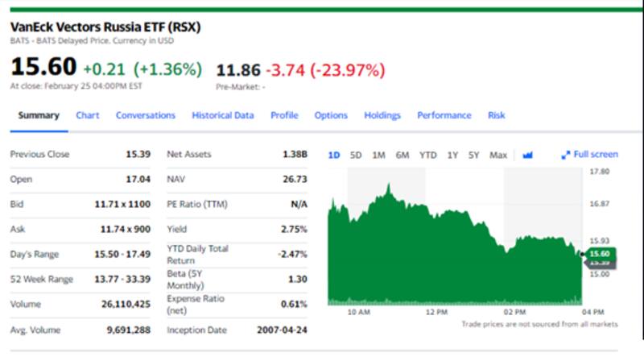View the Holdings tab
The width and height of the screenshot is (644, 357).
382,115
